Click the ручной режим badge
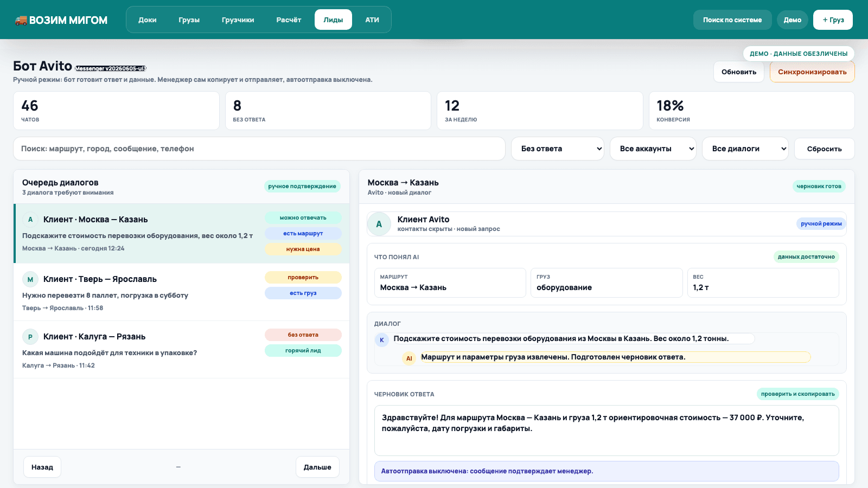This screenshot has height=488, width=868. [821, 224]
